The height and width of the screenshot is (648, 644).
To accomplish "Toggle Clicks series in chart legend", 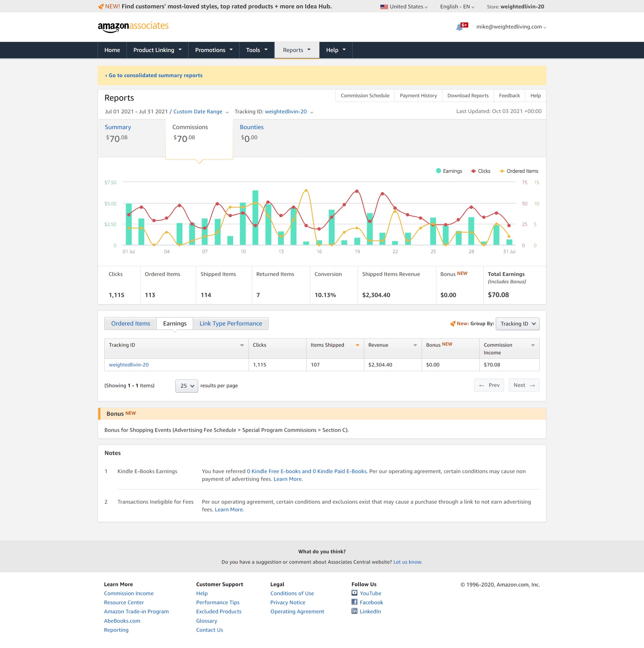I will [x=481, y=171].
